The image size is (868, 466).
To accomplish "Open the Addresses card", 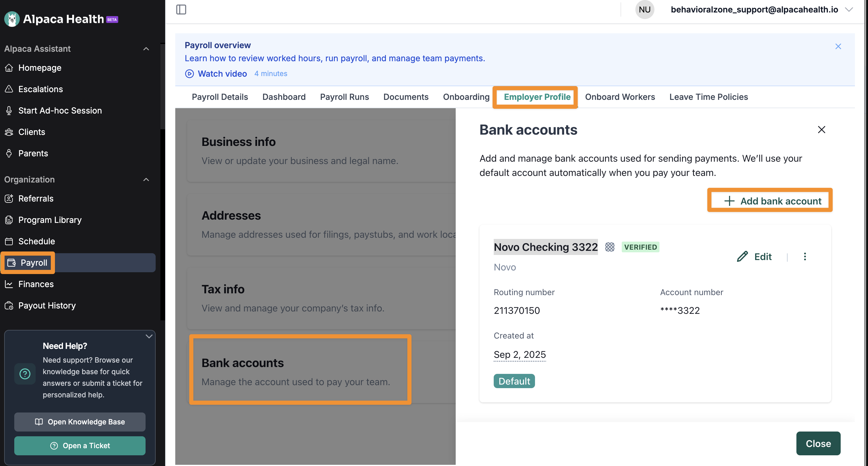I will pos(321,225).
